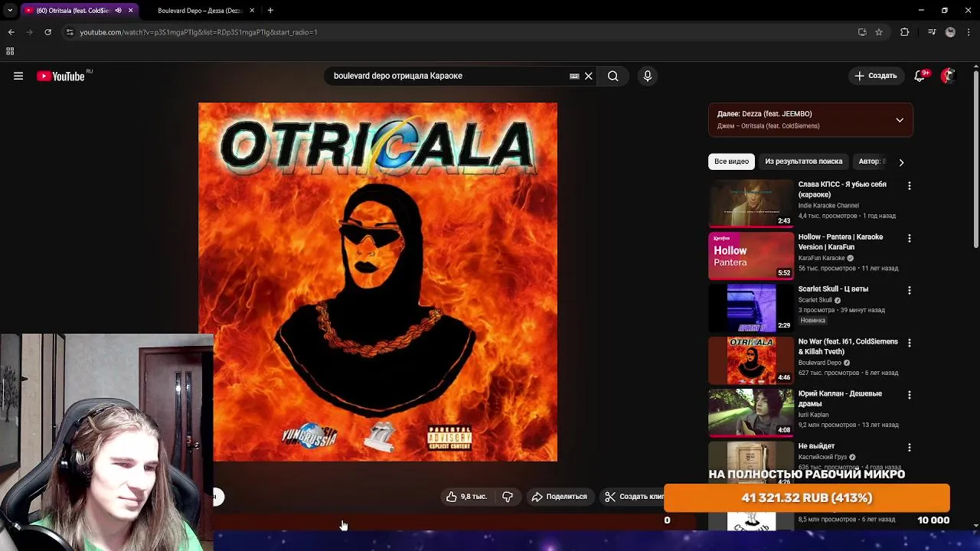Open the Scarlet Skull video thumbnail
The height and width of the screenshot is (551, 980).
tap(751, 308)
